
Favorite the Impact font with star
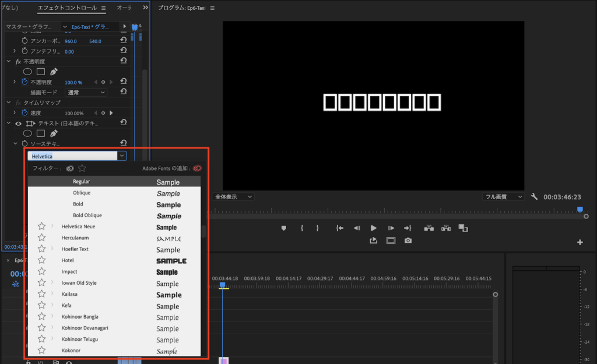click(x=41, y=272)
